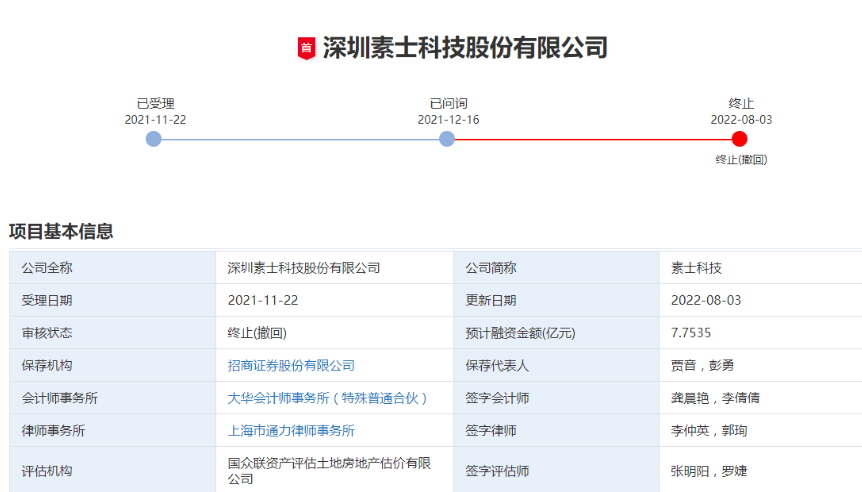Click the 终止(撤回) label below timeline
This screenshot has width=862, height=492.
pos(741,159)
